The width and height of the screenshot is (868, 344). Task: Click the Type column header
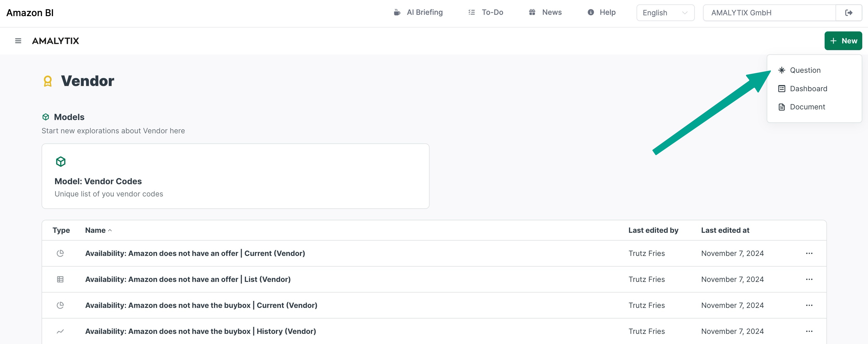tap(61, 230)
